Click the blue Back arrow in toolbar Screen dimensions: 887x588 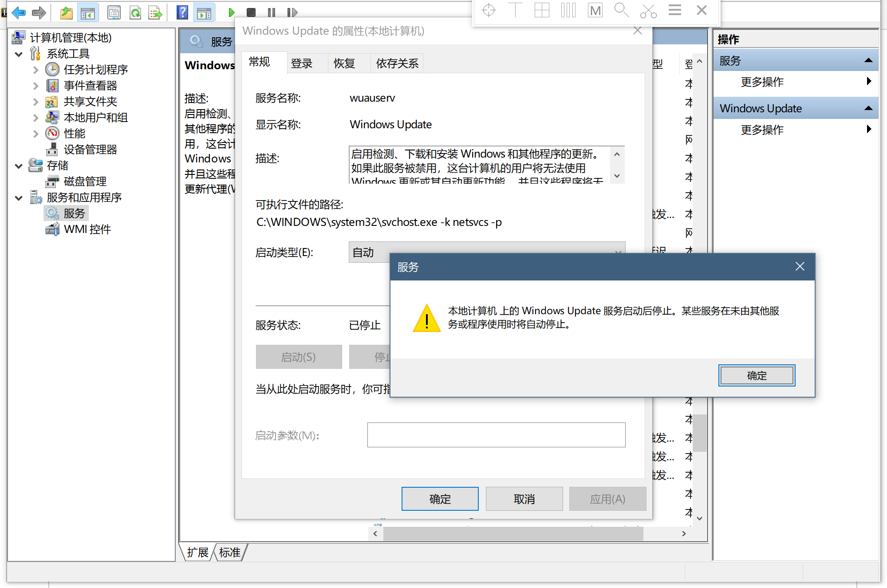tap(19, 12)
